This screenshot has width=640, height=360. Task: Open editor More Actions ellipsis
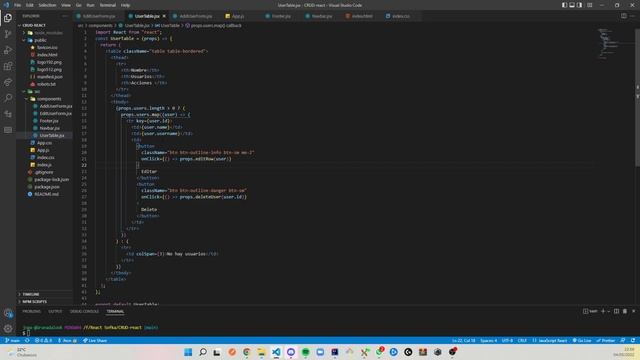point(633,16)
